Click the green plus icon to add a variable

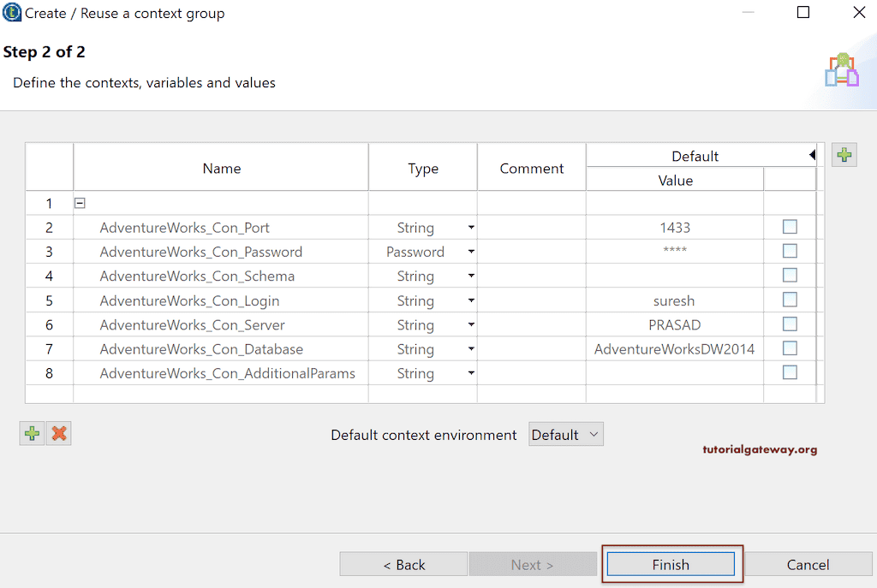32,433
